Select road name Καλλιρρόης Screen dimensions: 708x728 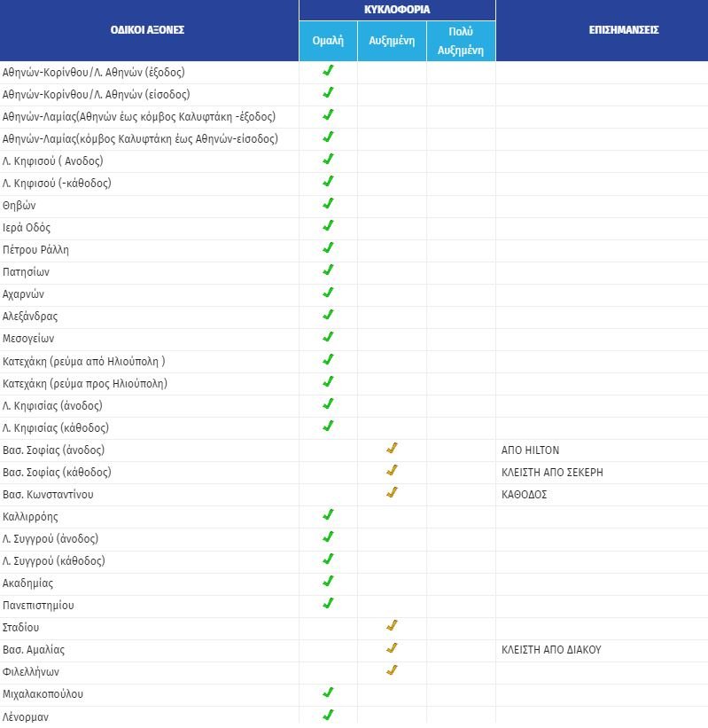(x=30, y=517)
